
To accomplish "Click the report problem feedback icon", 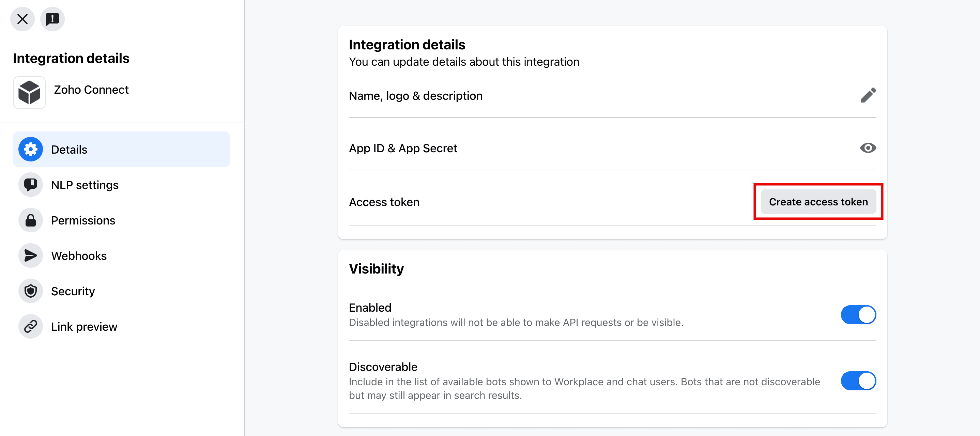I will [x=52, y=19].
